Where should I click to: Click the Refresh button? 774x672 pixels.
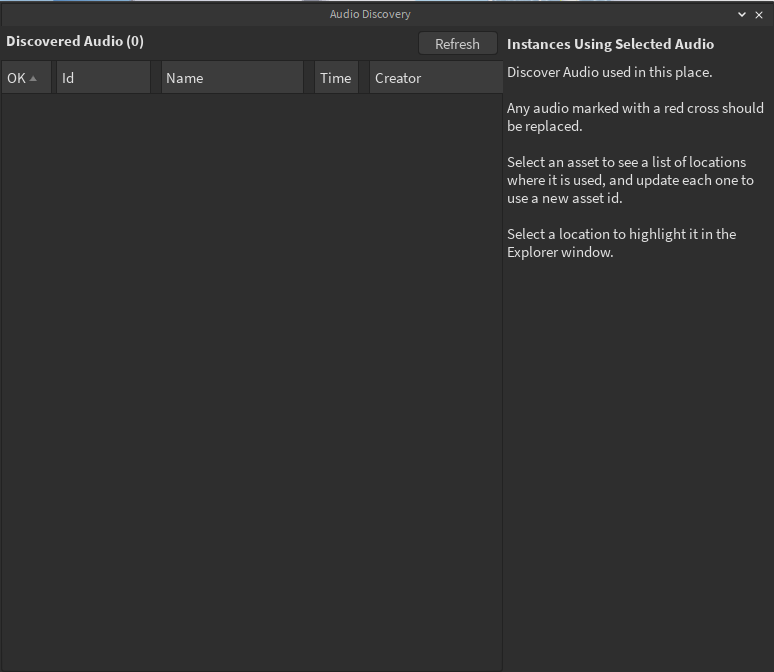point(458,44)
